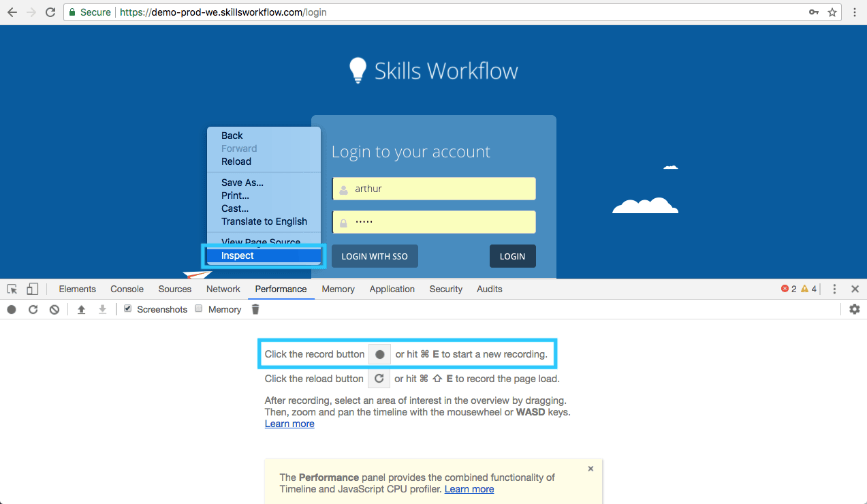The width and height of the screenshot is (867, 504).
Task: Choose Inspect from the context menu
Action: (x=238, y=255)
